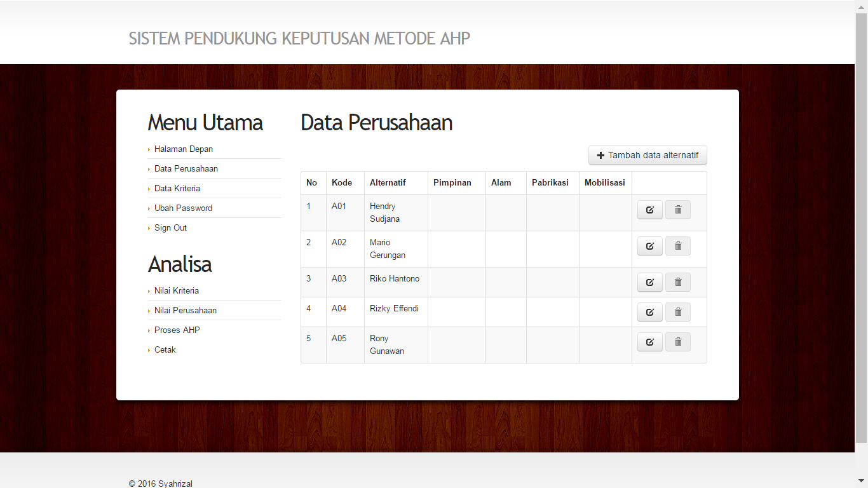
Task: Click Tambah data alternatif button
Action: pos(648,155)
